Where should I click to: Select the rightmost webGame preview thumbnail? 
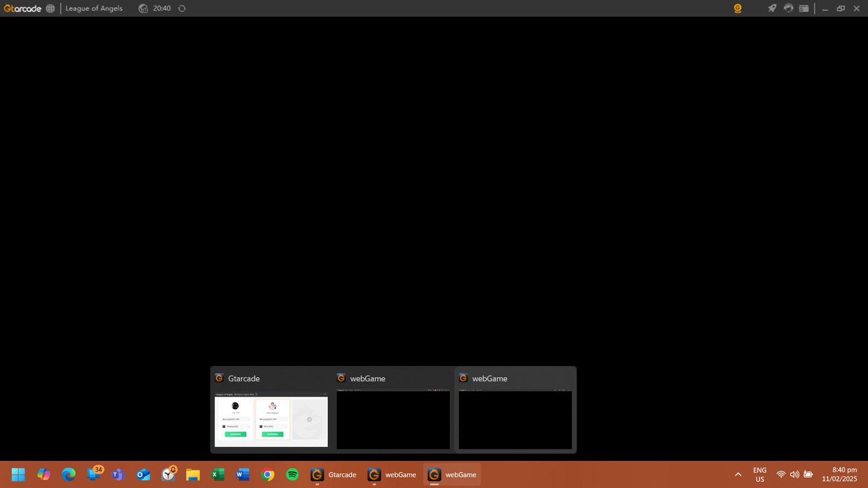point(515,419)
